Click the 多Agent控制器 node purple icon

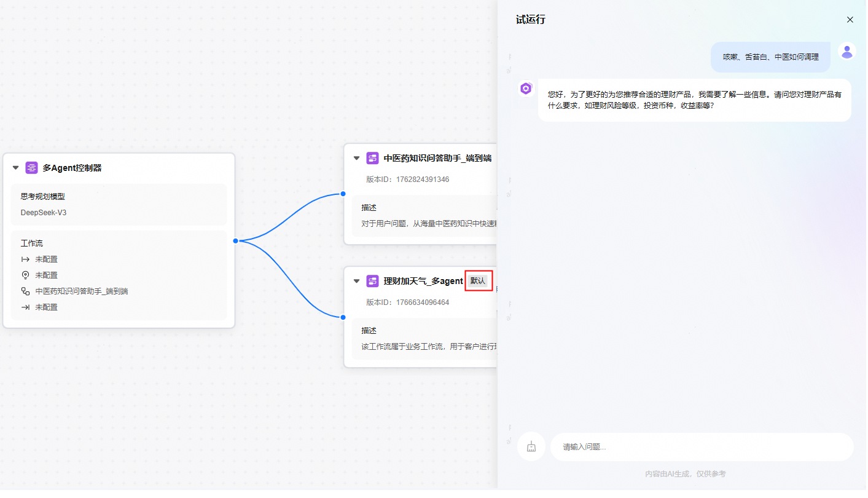point(31,168)
